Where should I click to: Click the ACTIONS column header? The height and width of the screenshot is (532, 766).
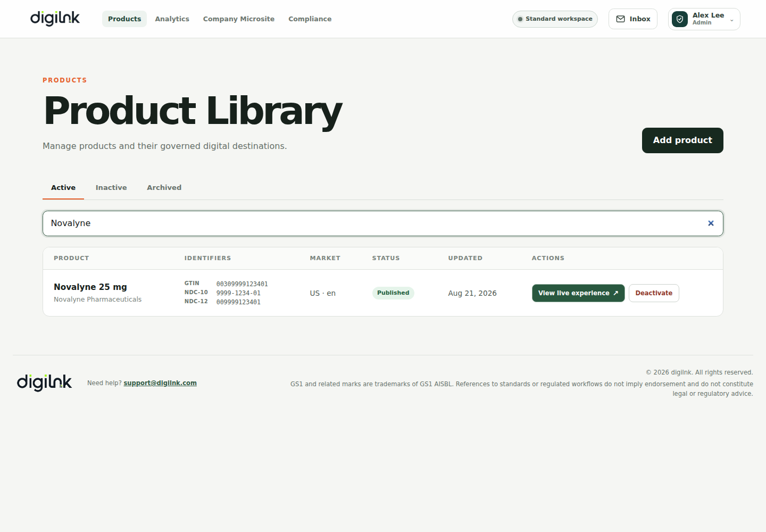click(x=548, y=259)
